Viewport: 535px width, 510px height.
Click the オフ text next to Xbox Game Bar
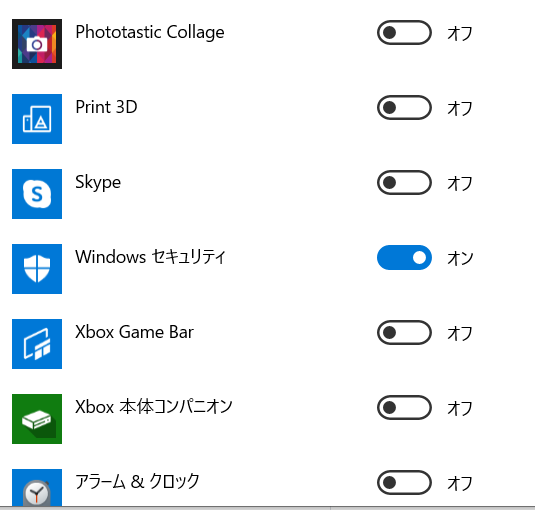pyautogui.click(x=460, y=333)
